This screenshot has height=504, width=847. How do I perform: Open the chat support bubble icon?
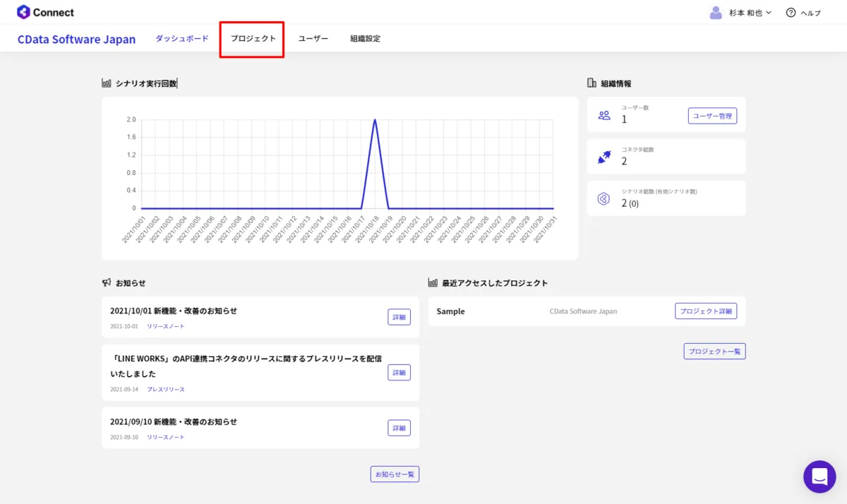tap(819, 476)
